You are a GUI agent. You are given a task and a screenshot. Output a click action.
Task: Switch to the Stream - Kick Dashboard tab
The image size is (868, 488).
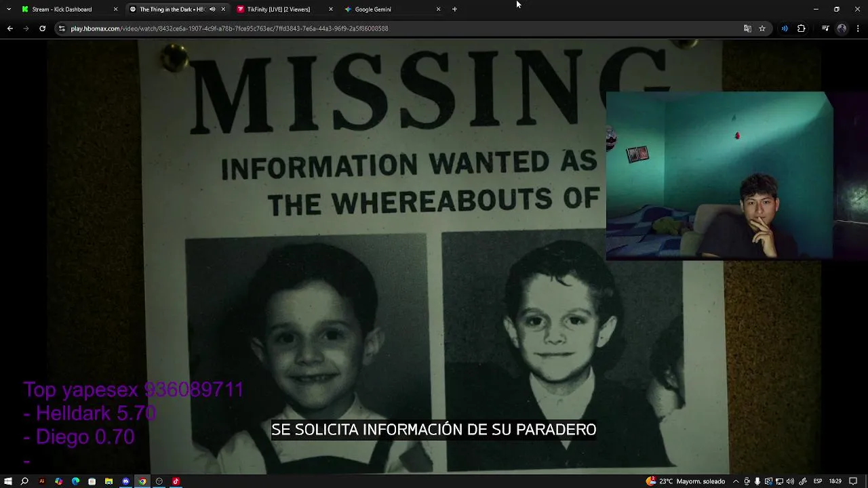(62, 9)
